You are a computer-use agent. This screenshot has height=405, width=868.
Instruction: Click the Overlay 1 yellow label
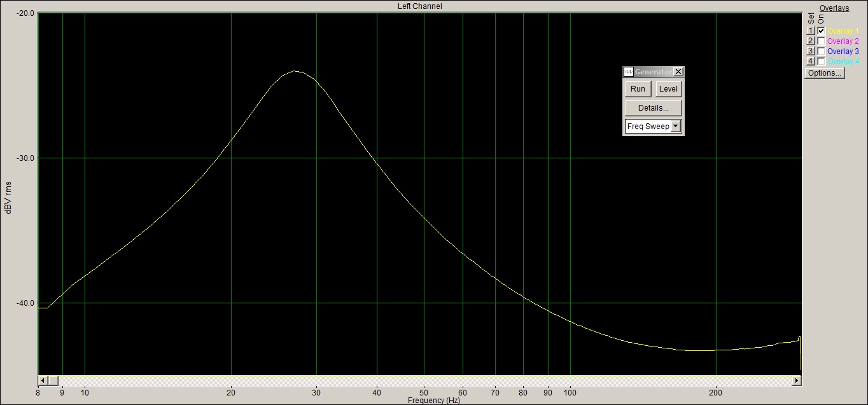click(843, 31)
